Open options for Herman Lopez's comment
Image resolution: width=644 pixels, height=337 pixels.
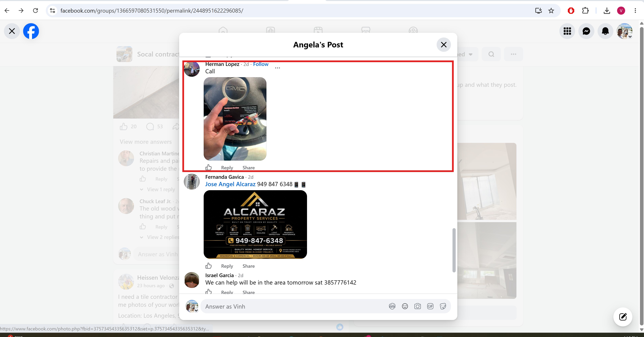coord(278,68)
